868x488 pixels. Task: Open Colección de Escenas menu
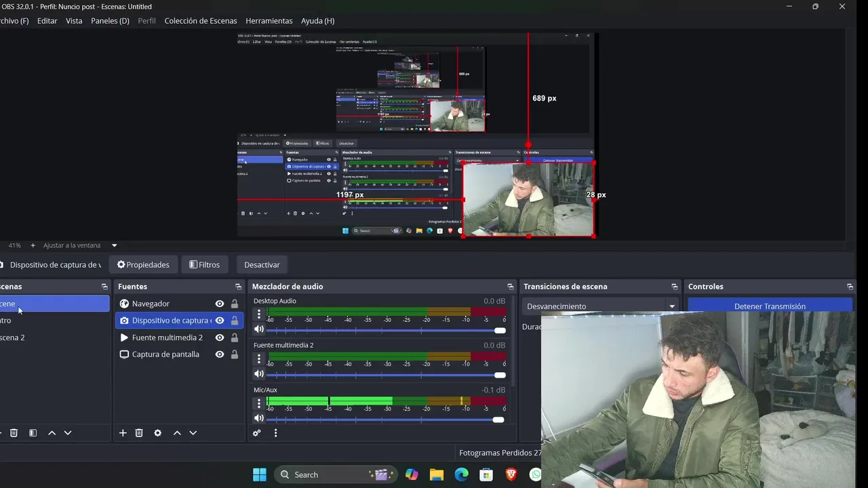point(201,21)
